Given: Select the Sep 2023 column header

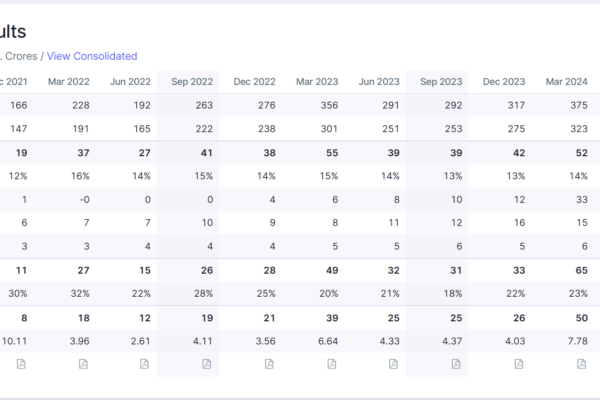Looking at the screenshot, I should [x=441, y=82].
